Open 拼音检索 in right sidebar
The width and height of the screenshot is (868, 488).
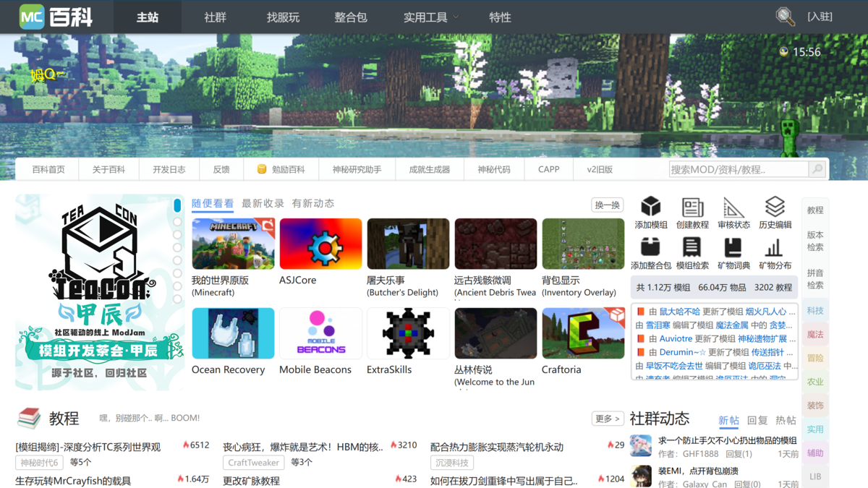(x=815, y=278)
